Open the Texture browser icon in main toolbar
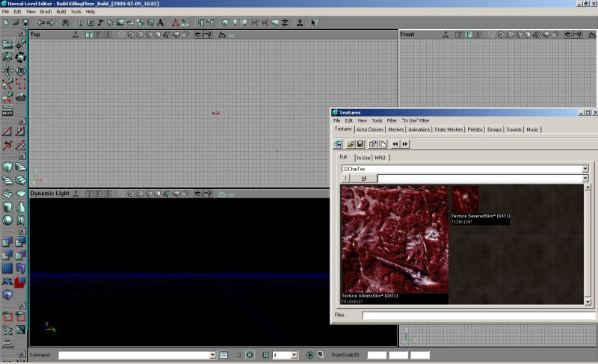The image size is (598, 364). (120, 23)
